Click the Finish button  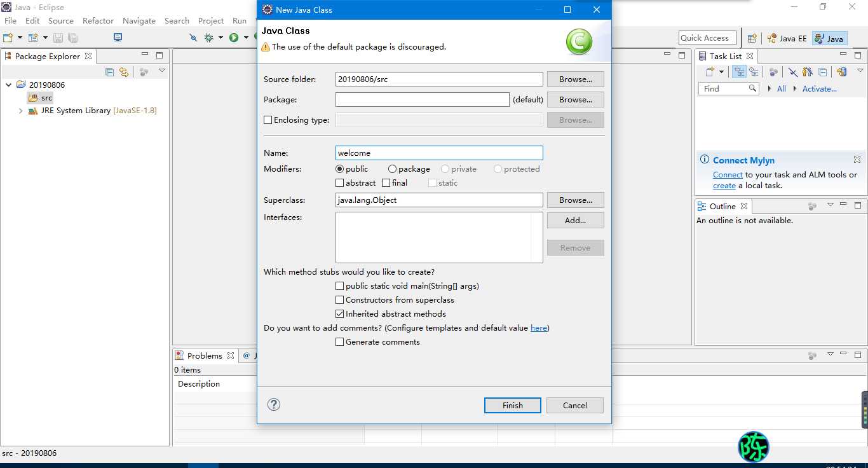click(x=513, y=405)
